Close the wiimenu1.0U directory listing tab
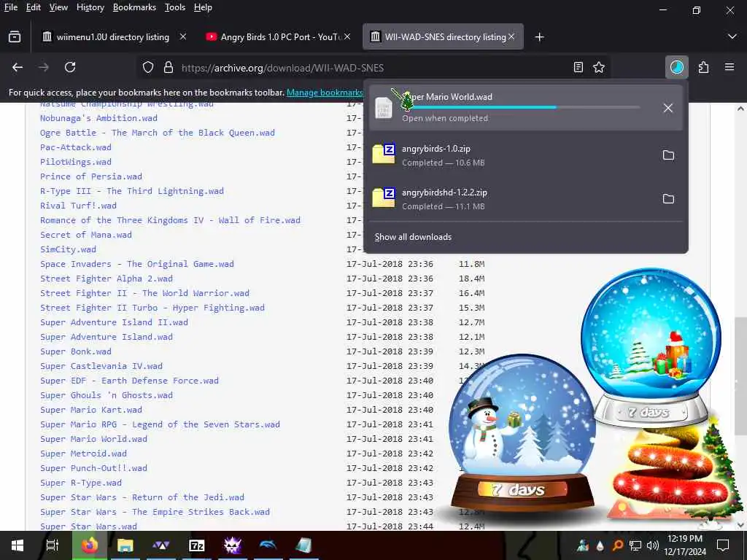Image resolution: width=747 pixels, height=560 pixels. (x=183, y=36)
